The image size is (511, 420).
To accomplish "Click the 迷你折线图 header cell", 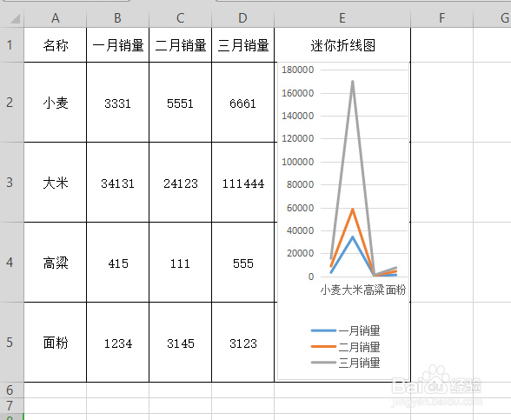I will point(342,45).
